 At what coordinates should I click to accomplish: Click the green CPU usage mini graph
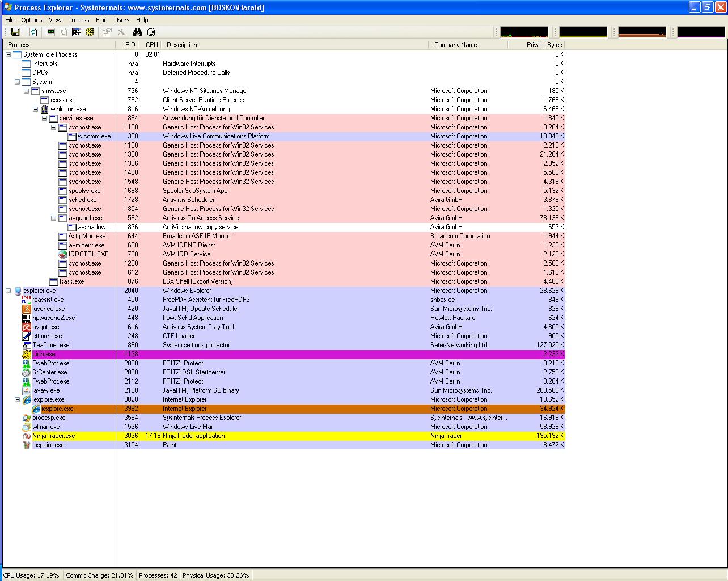click(524, 32)
